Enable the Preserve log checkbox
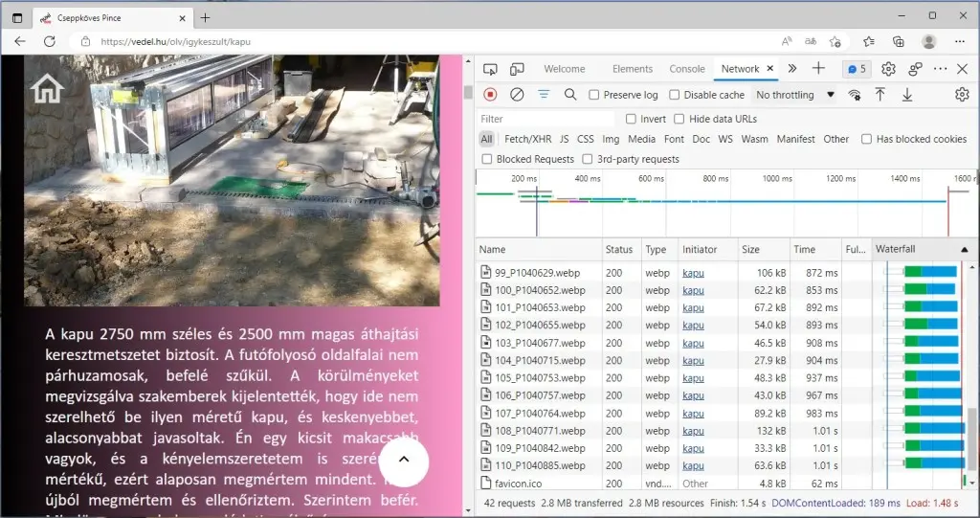 pos(594,95)
